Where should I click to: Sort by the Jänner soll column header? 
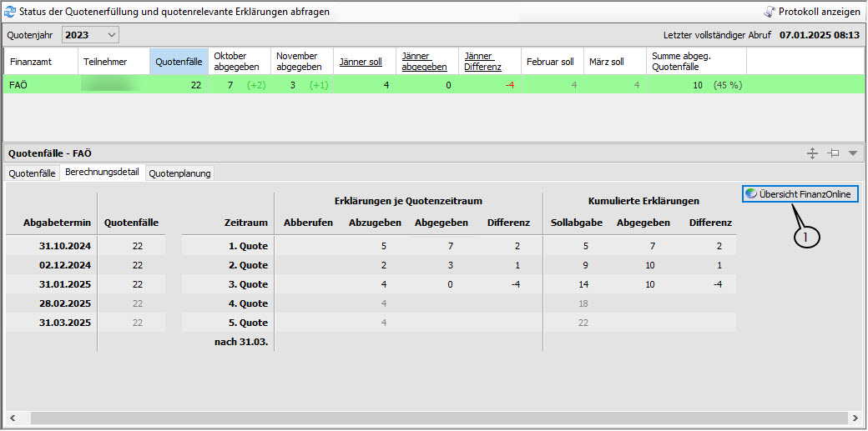361,62
